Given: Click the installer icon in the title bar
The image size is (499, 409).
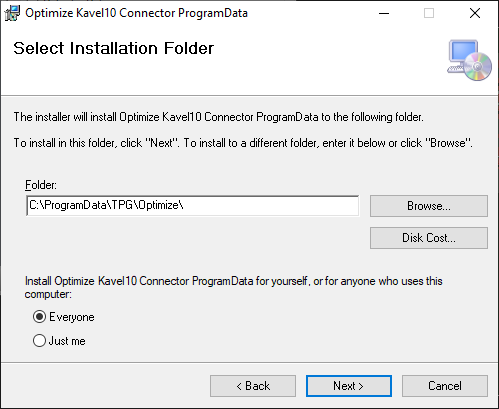Looking at the screenshot, I should tap(12, 13).
